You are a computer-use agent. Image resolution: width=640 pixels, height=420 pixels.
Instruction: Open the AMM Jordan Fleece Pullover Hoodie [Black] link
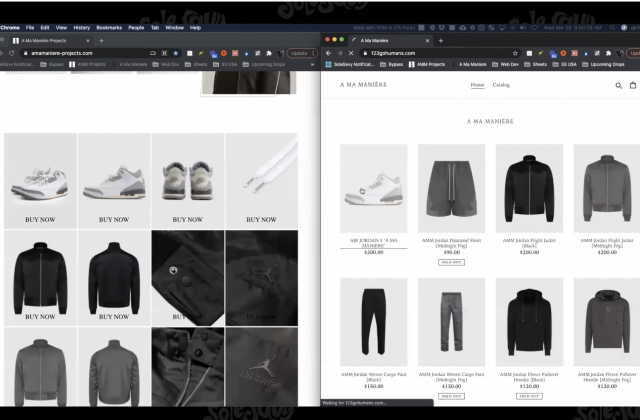pyautogui.click(x=529, y=377)
